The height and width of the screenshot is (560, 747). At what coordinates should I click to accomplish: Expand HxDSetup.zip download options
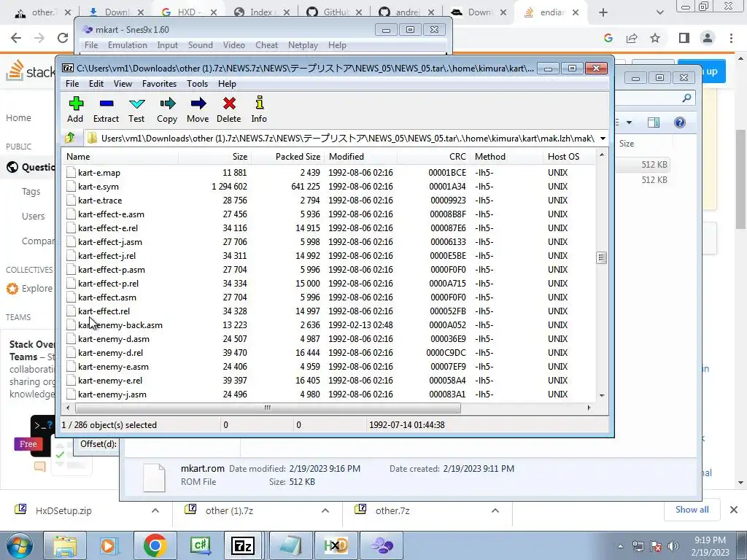(x=155, y=510)
